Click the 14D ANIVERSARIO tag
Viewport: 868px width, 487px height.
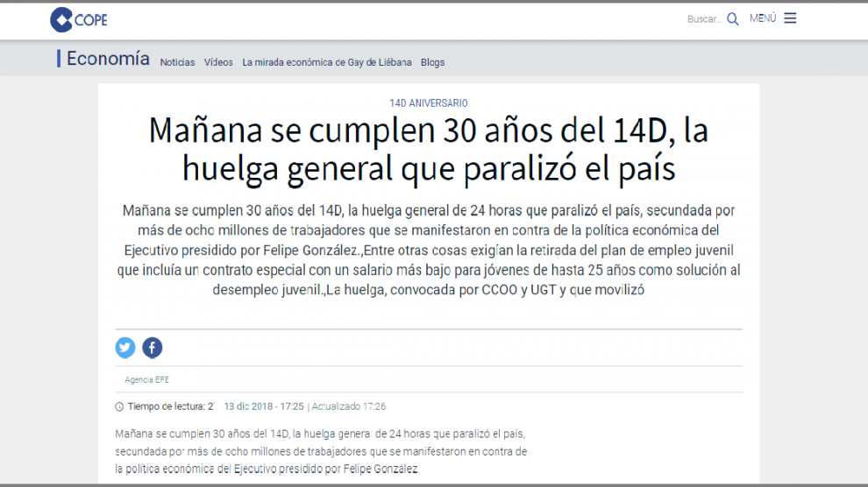pos(429,103)
